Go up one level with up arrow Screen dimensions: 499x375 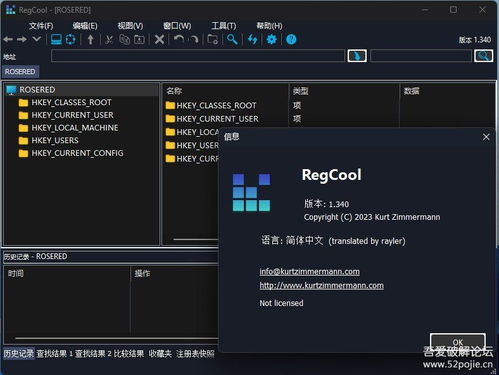click(x=90, y=40)
